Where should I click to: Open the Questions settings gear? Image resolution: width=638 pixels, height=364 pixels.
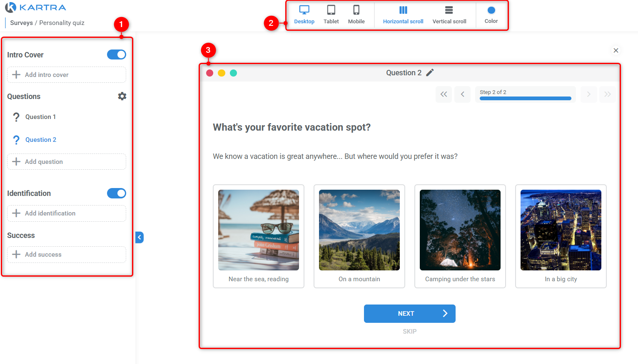point(122,96)
